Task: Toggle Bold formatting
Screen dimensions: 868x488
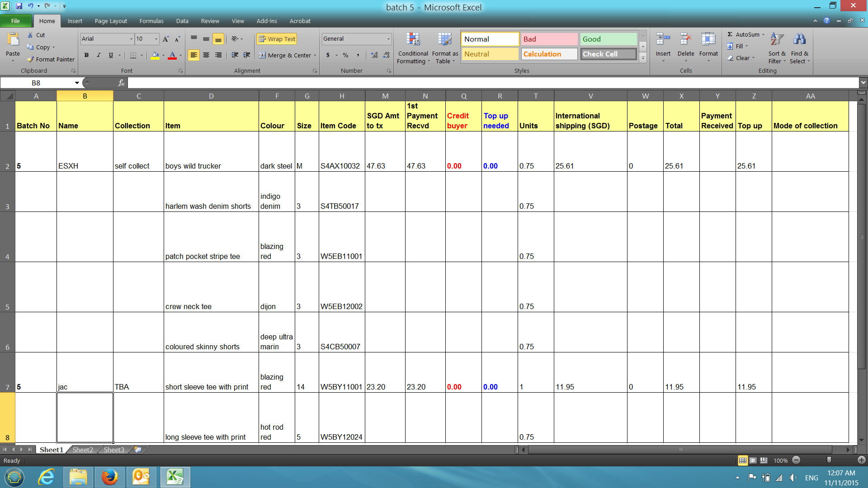Action: tap(86, 55)
